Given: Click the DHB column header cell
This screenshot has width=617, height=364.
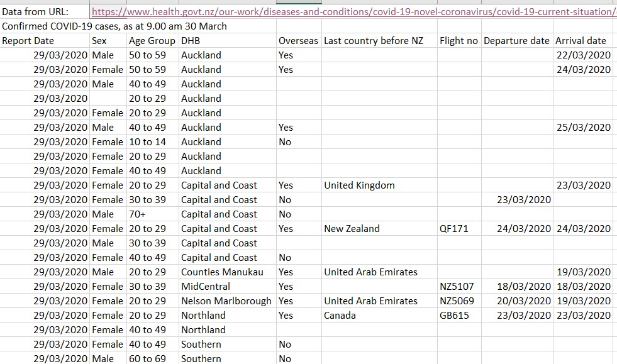Looking at the screenshot, I should pos(189,41).
